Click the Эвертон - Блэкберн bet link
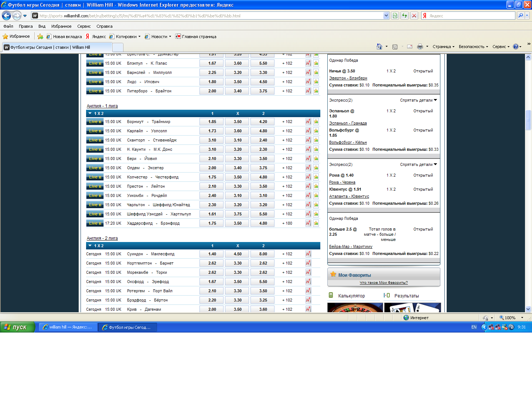Image resolution: width=532 pixels, height=419 pixels. pyautogui.click(x=348, y=78)
